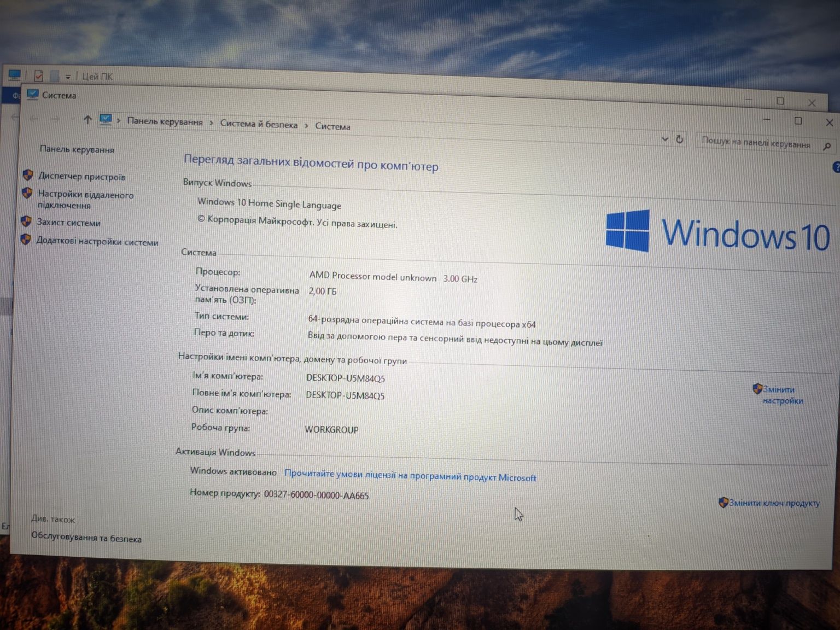Click properties icon in Цей ПК window toolbar

38,75
